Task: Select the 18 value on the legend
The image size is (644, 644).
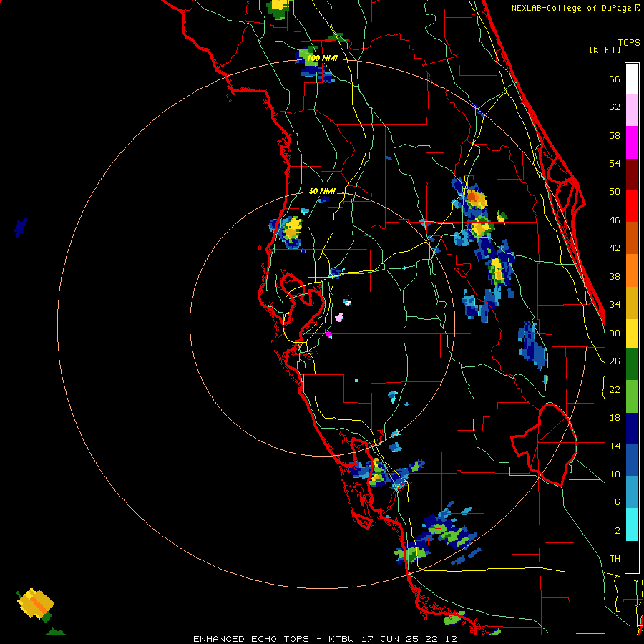Action: (x=615, y=418)
